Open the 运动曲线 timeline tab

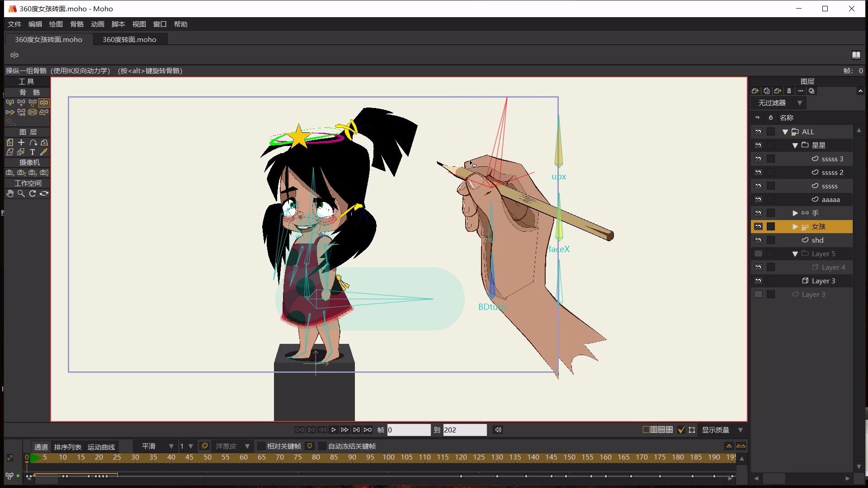pos(101,447)
